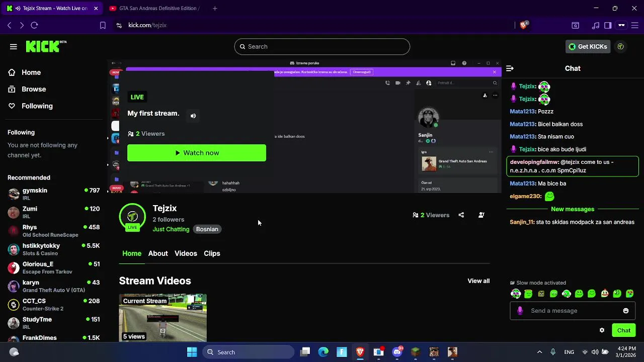Screen dimensions: 644x362
Task: Open the taskbar volume control
Action: [595, 352]
